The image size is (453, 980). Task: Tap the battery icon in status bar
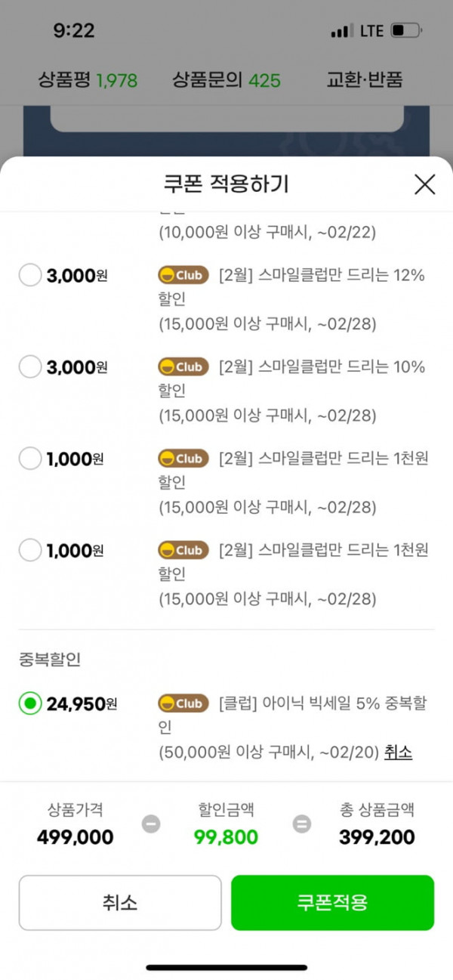(407, 31)
